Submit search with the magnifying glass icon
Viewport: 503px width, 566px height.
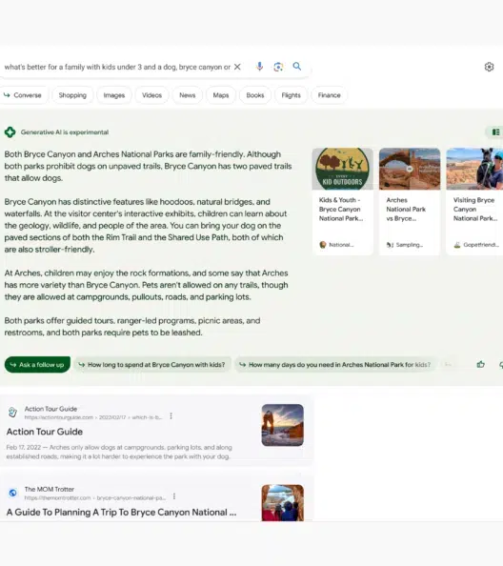tap(297, 66)
